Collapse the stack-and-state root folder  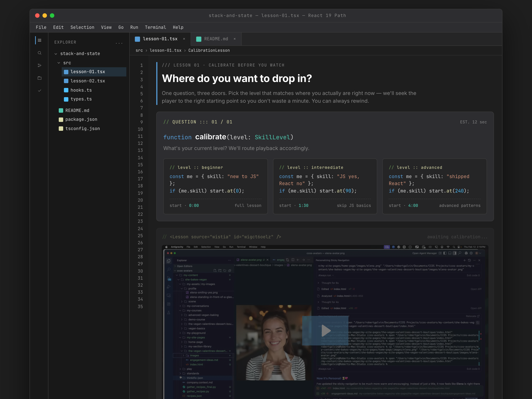click(56, 54)
